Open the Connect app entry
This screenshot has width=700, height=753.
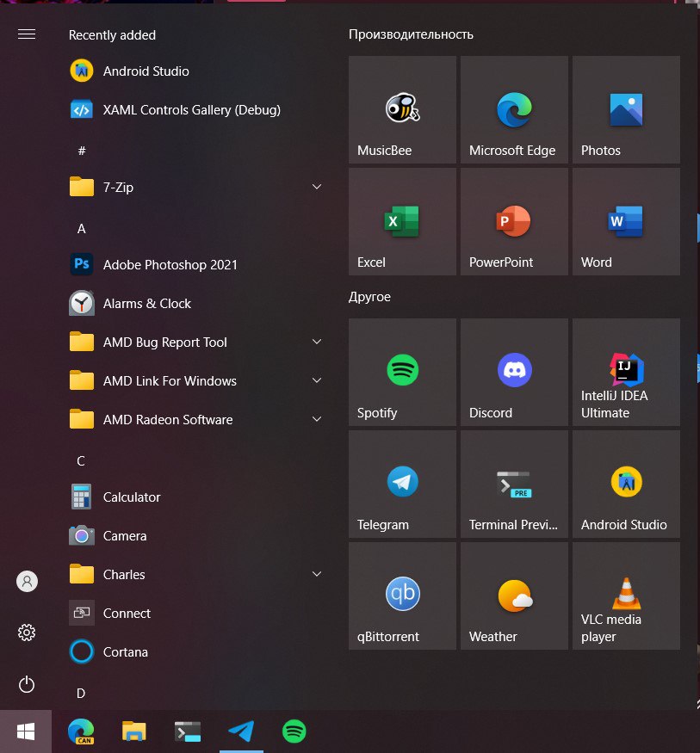click(197, 614)
